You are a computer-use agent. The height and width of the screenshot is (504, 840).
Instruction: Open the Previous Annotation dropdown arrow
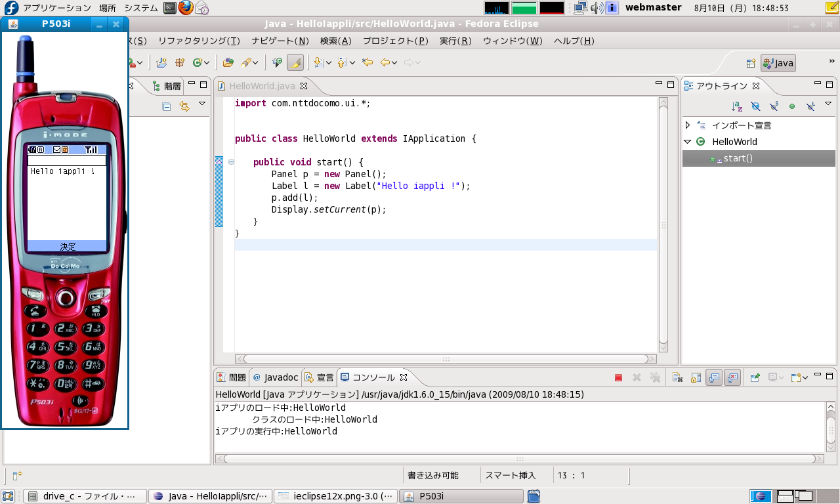[352, 63]
